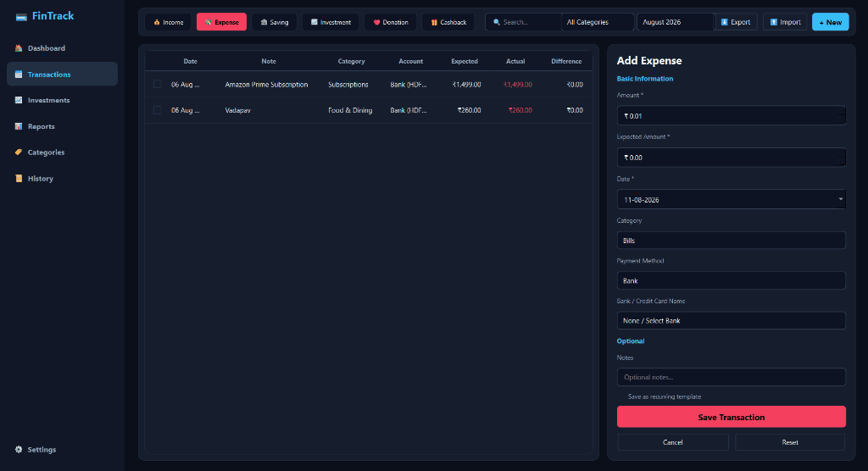Click the FinTrack logo icon

pos(21,17)
